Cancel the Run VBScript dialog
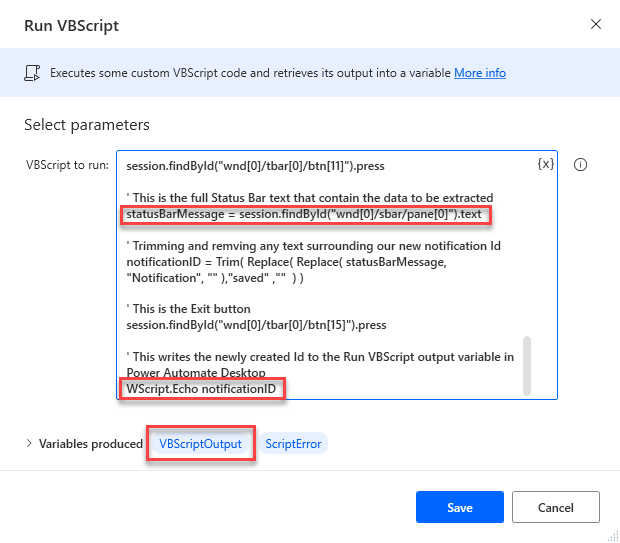 pos(556,507)
